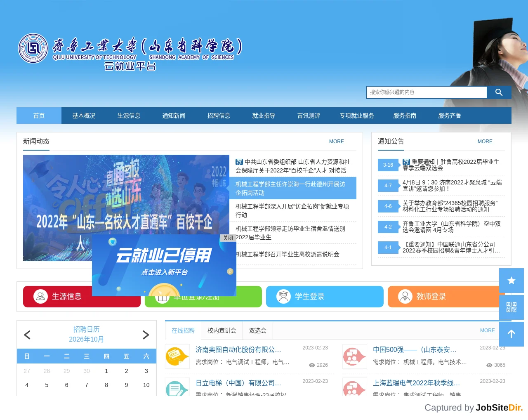Click the 中国500强 listing logo icon
Viewport: 528px width, 420px height.
click(x=355, y=356)
